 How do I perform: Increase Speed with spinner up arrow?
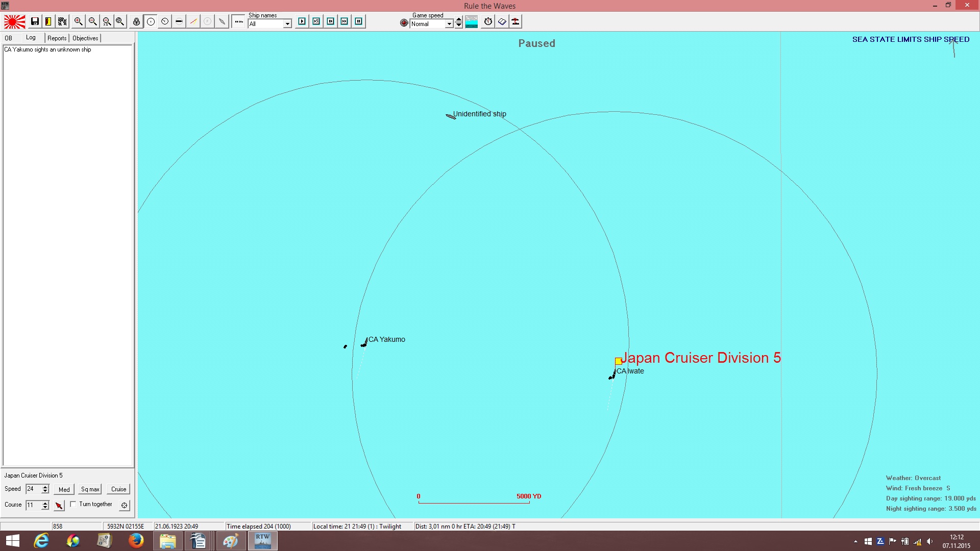pyautogui.click(x=45, y=487)
